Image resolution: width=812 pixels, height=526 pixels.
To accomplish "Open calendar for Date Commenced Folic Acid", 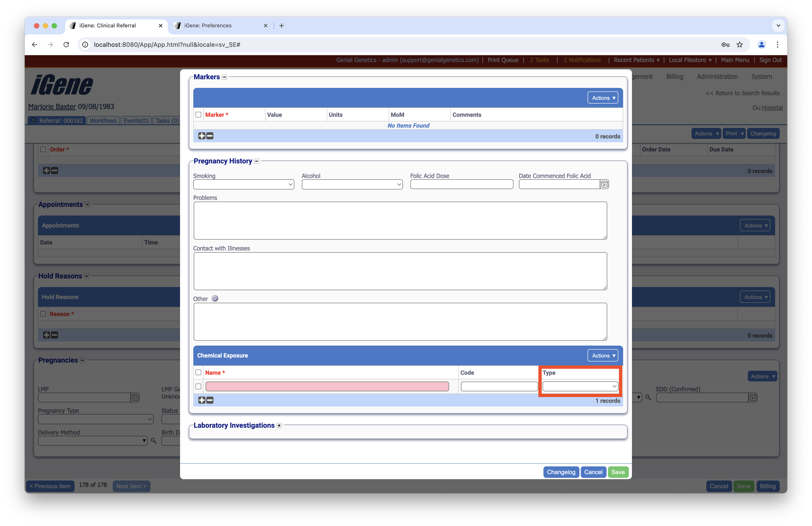I will [x=604, y=185].
